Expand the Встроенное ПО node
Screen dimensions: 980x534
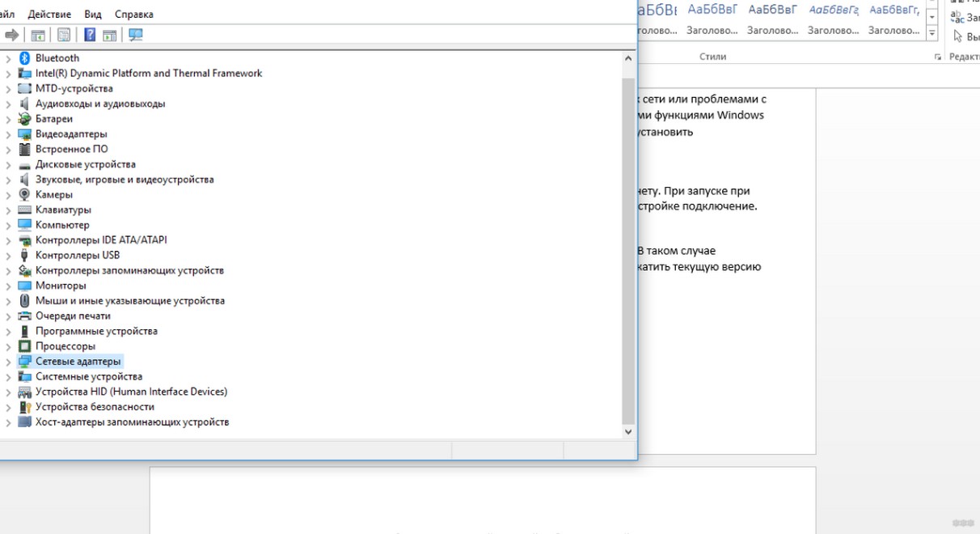pyautogui.click(x=8, y=150)
